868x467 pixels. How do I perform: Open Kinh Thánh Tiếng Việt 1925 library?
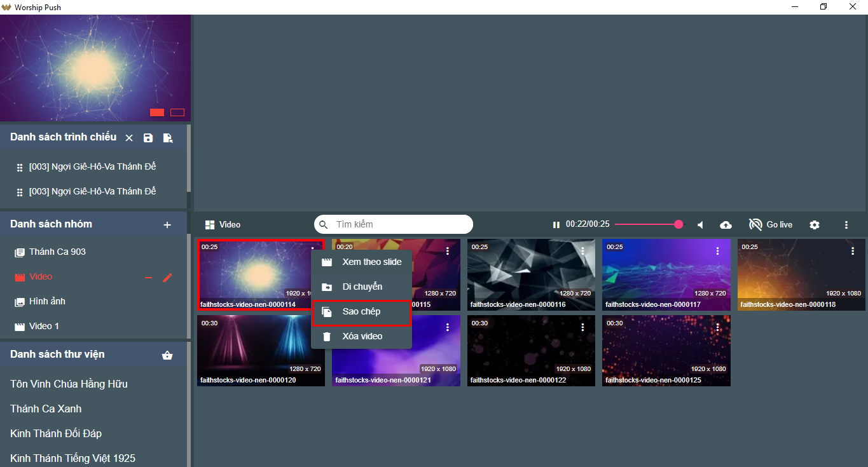click(72, 458)
